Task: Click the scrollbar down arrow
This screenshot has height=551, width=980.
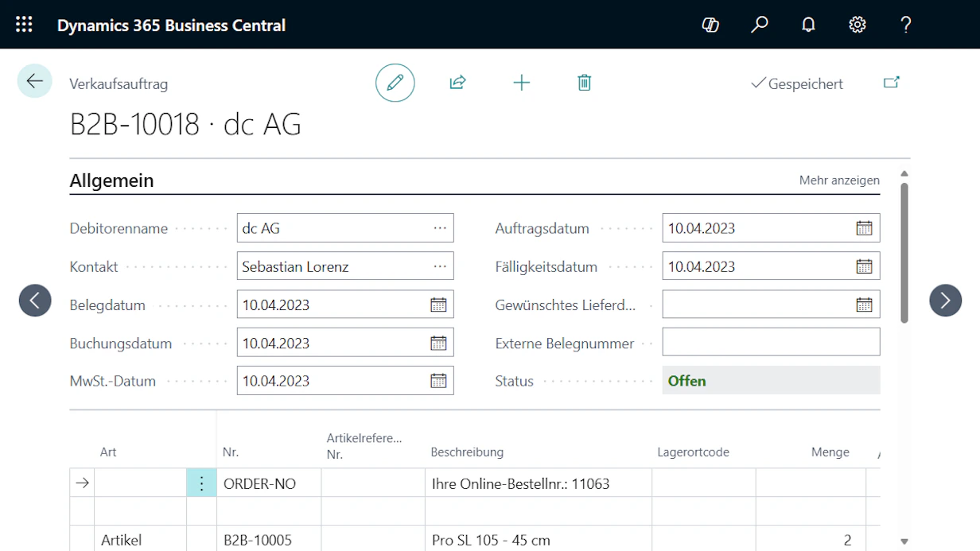Action: 904,541
